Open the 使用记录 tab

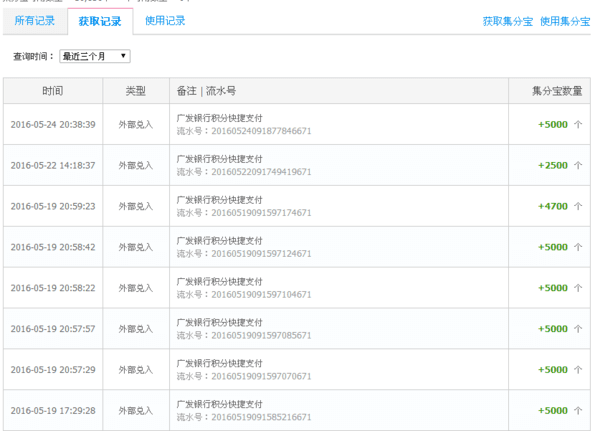(165, 21)
